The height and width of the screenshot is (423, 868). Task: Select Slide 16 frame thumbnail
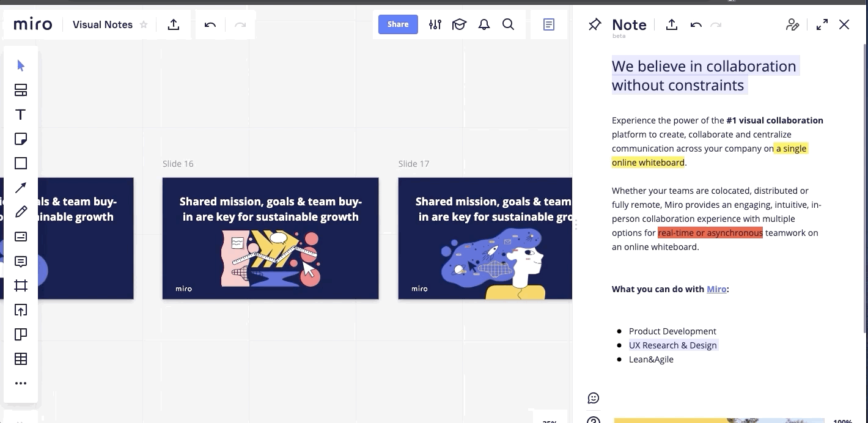(x=270, y=238)
